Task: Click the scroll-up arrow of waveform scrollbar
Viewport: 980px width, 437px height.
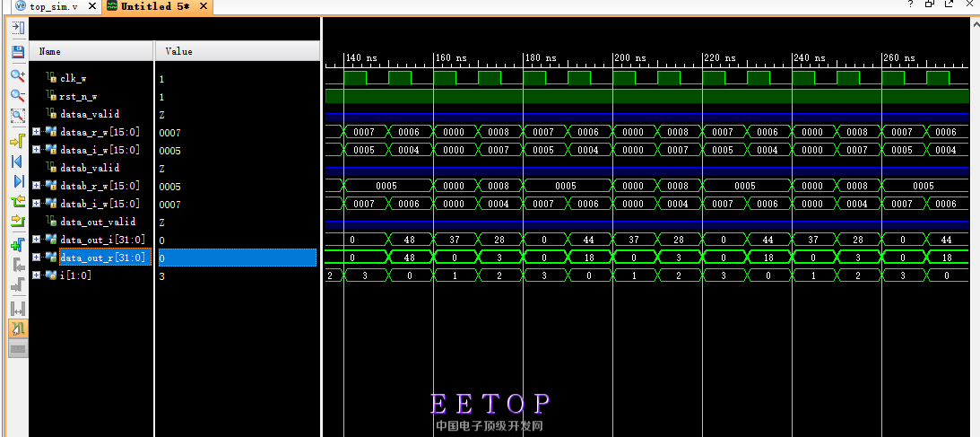Action: (x=976, y=23)
